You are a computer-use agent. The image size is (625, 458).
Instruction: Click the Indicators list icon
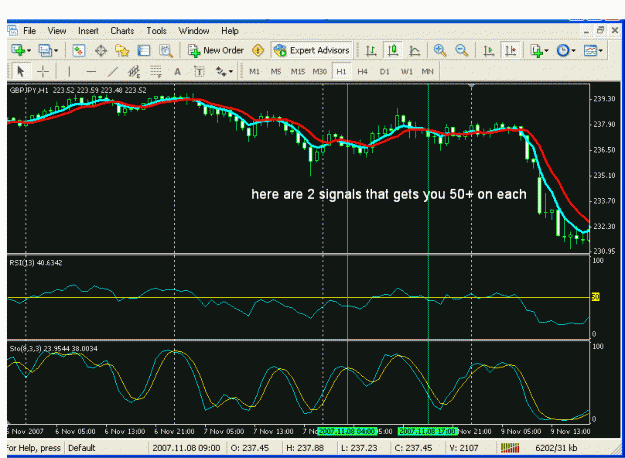coord(537,51)
